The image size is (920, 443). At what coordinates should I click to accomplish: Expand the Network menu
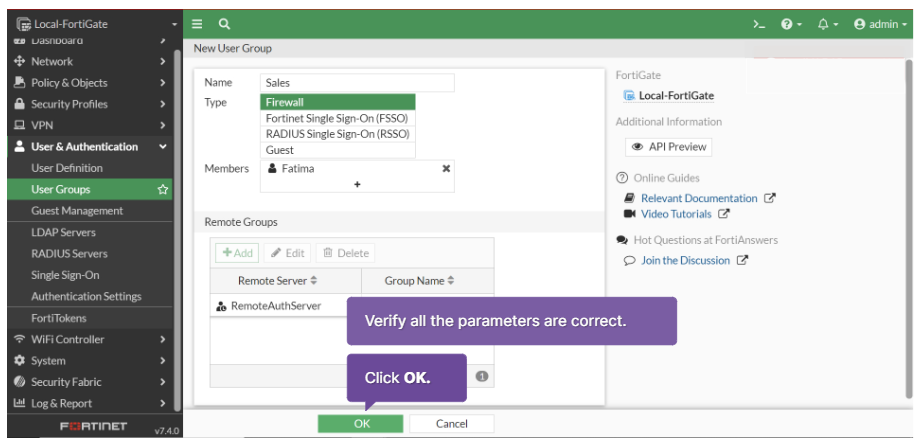coord(89,62)
